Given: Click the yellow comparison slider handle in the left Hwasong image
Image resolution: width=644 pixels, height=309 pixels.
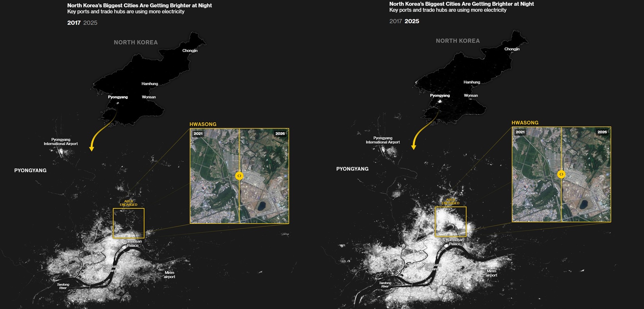Looking at the screenshot, I should coord(239,176).
